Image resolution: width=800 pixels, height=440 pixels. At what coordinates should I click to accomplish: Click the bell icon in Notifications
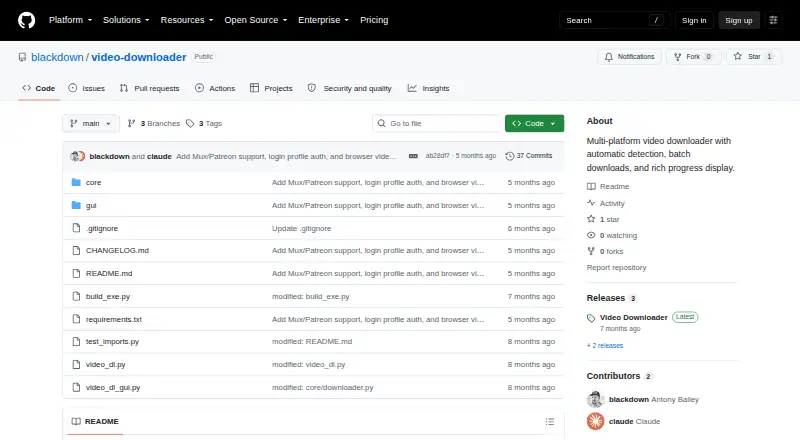point(609,57)
